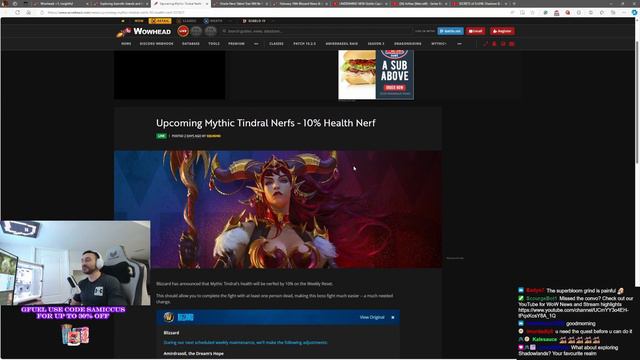Click the GFUEL code SAMICCUS banner
The image size is (640, 360).
(x=73, y=313)
